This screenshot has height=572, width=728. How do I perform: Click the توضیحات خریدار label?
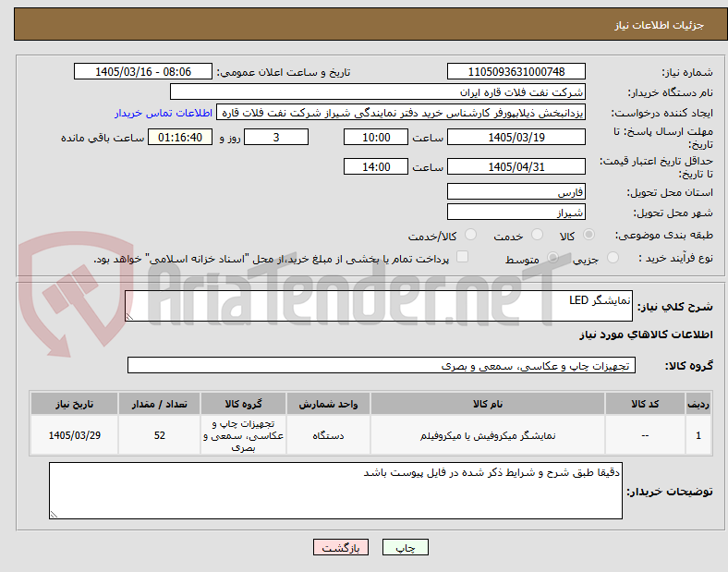click(x=670, y=492)
